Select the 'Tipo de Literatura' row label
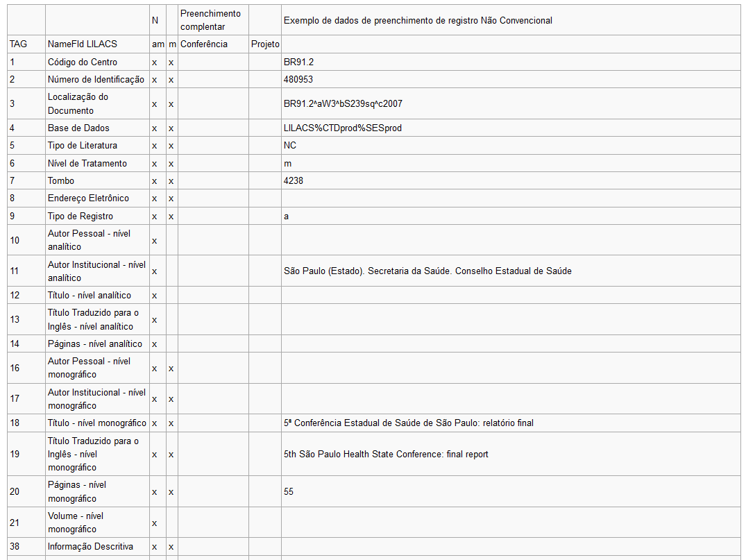 (83, 146)
